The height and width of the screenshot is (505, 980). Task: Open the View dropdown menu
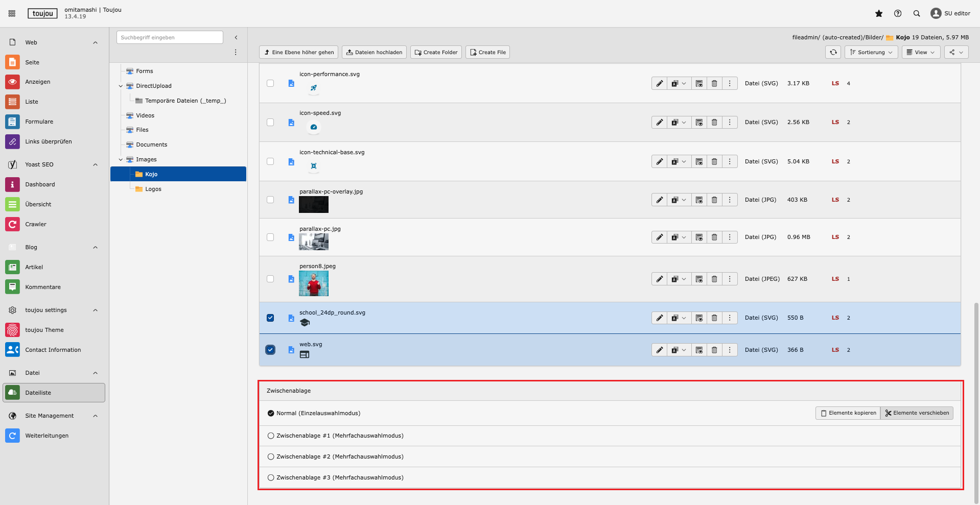920,52
